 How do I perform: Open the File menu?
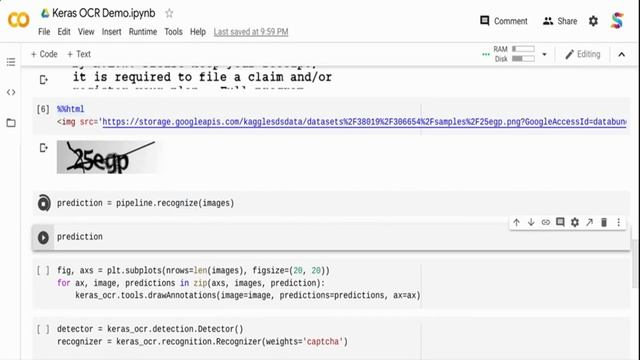[x=44, y=32]
